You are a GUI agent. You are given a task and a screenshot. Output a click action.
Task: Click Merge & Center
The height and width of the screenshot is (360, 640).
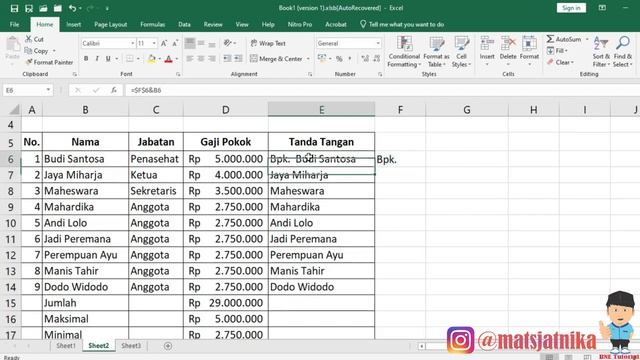(276, 59)
